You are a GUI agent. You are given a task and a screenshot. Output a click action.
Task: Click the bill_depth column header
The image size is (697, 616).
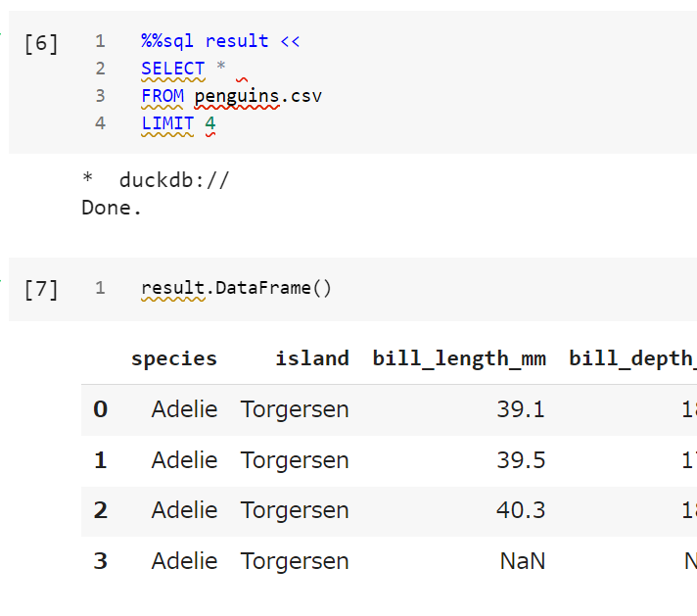[x=632, y=358]
